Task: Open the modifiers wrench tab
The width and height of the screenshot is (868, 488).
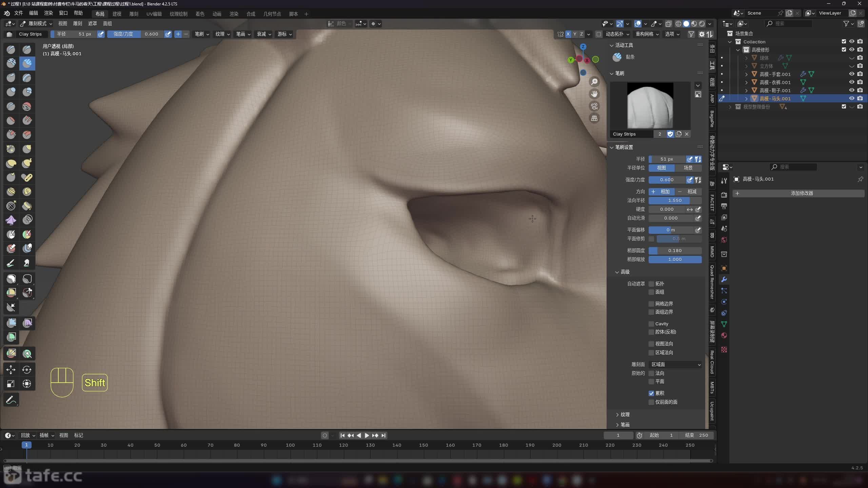Action: (724, 280)
